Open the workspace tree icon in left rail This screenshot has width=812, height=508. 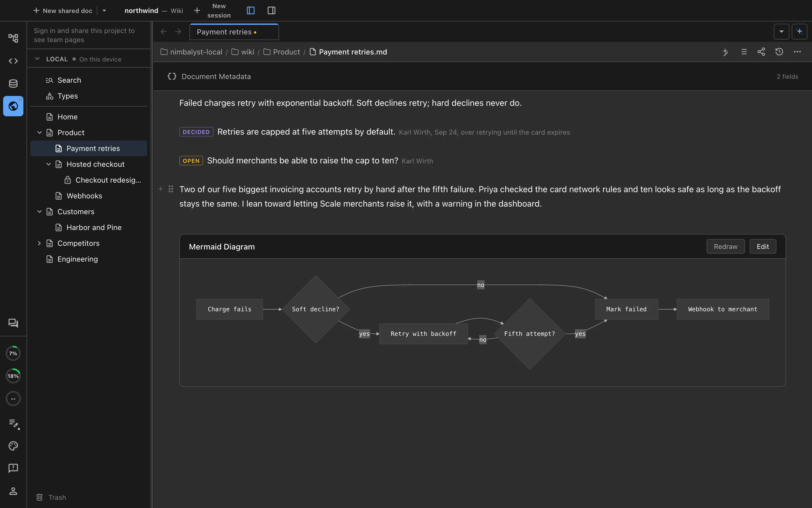tap(13, 38)
